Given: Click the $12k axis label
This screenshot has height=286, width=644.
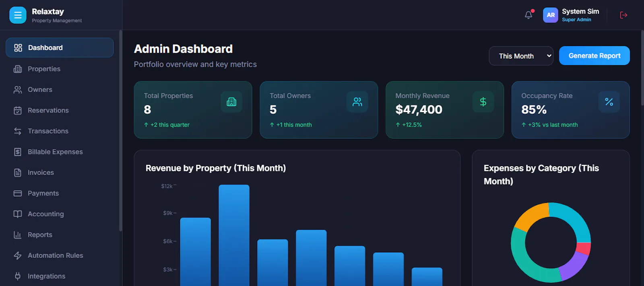Looking at the screenshot, I should [x=167, y=186].
